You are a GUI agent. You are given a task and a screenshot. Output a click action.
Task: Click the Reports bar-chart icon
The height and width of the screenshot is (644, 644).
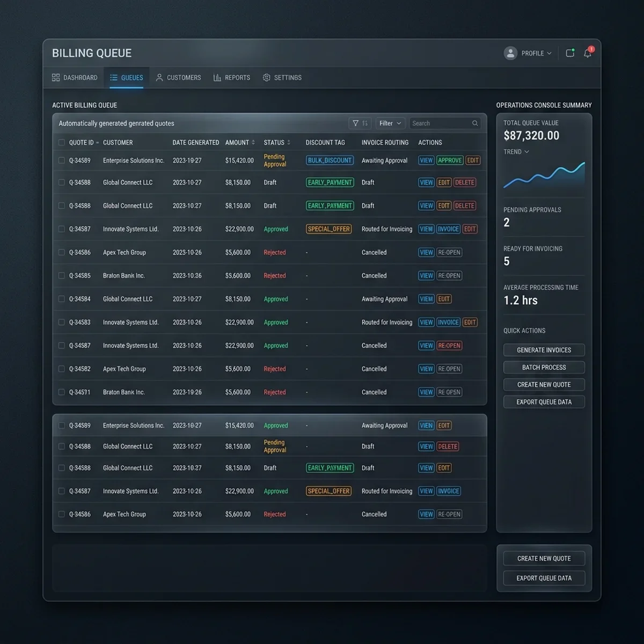click(x=217, y=78)
